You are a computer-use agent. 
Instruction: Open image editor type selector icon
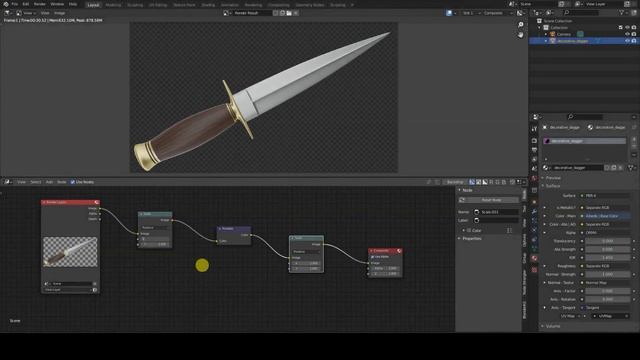7,13
